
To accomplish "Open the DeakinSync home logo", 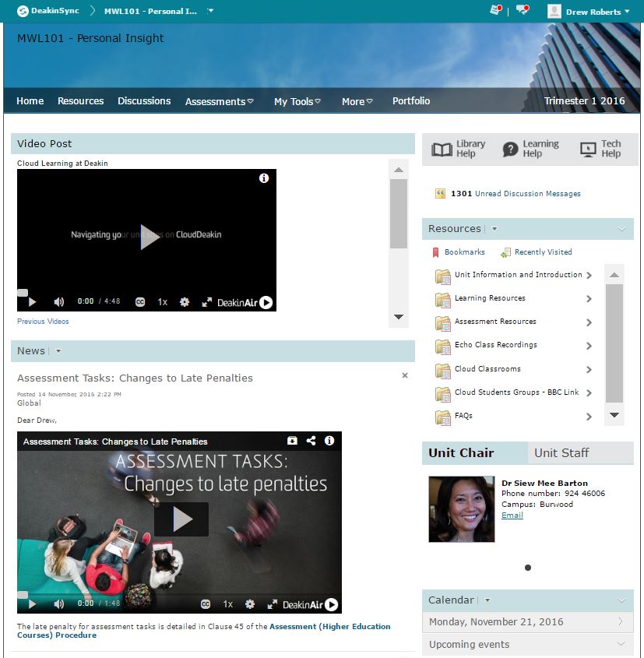I will [48, 11].
